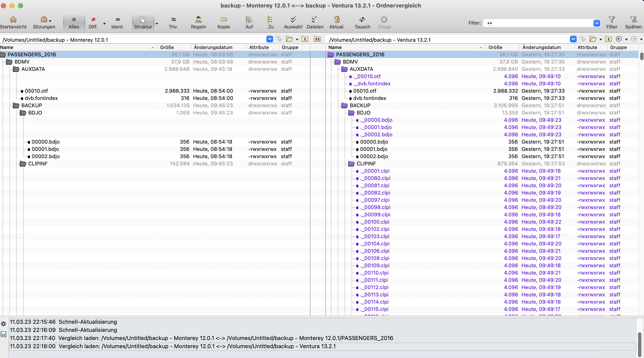
Task: Click the Startansicht home icon
Action: tap(13, 19)
